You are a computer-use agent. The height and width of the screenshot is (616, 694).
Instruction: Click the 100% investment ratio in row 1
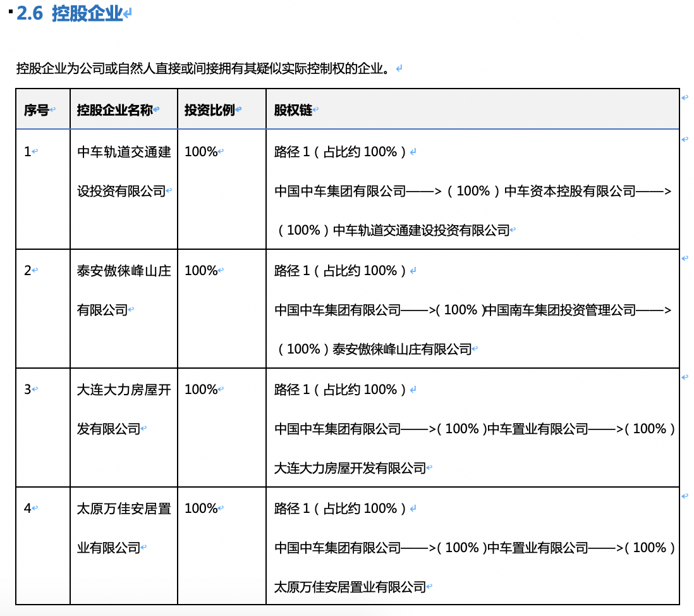click(x=201, y=152)
